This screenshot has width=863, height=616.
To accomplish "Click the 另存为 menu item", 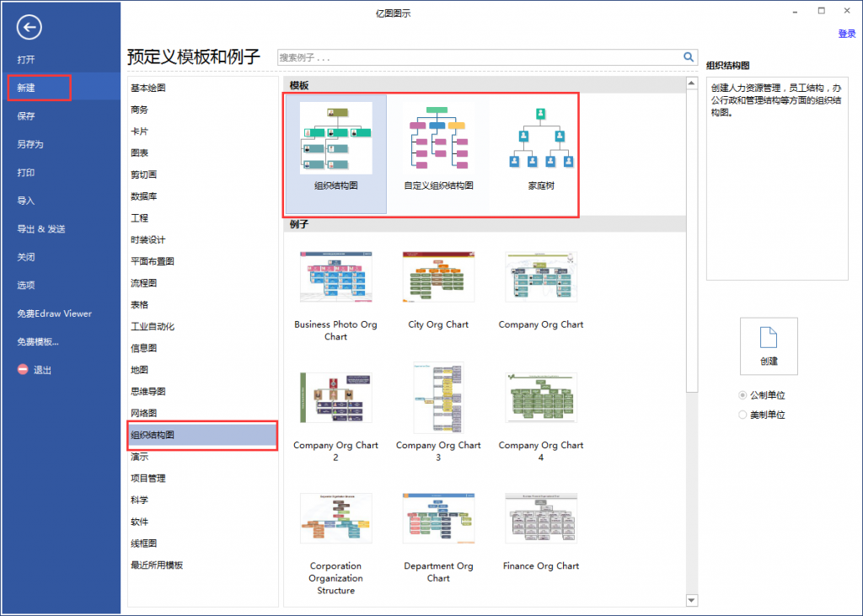I will click(x=30, y=144).
